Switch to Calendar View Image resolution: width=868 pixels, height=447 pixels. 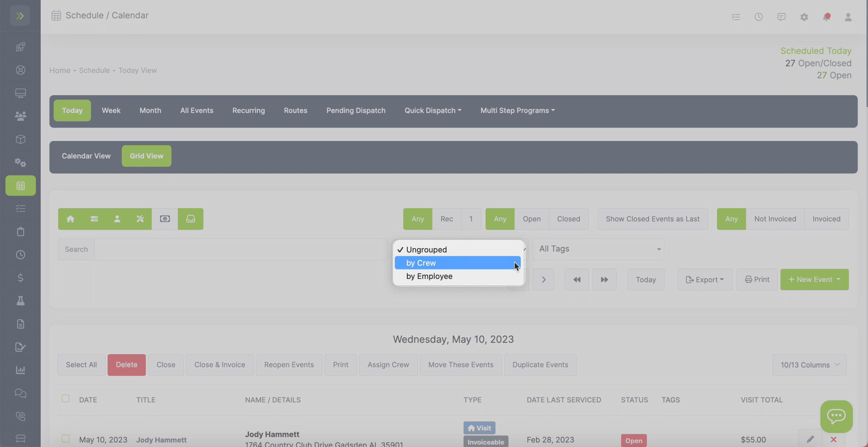(86, 156)
